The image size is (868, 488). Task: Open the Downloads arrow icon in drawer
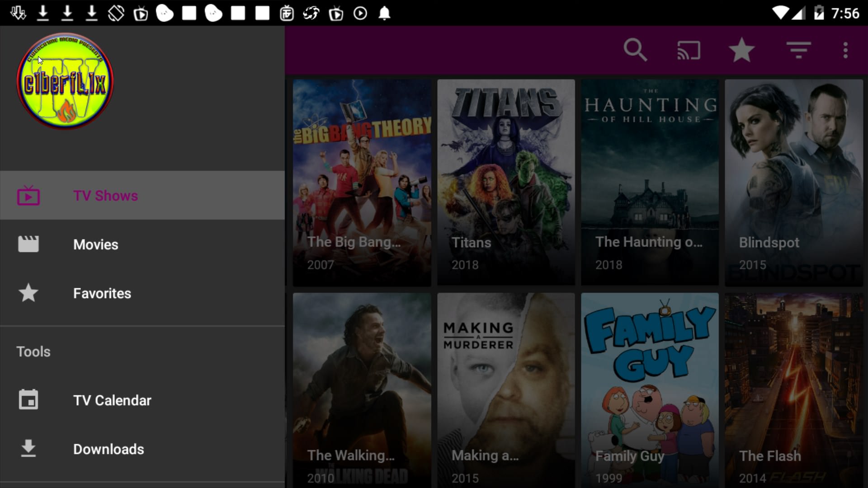(28, 448)
